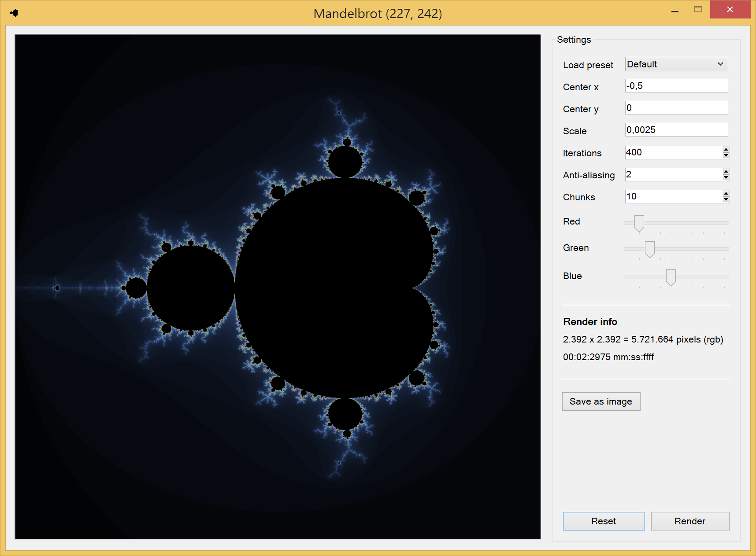
Task: Click the Scale input field
Action: coord(676,130)
